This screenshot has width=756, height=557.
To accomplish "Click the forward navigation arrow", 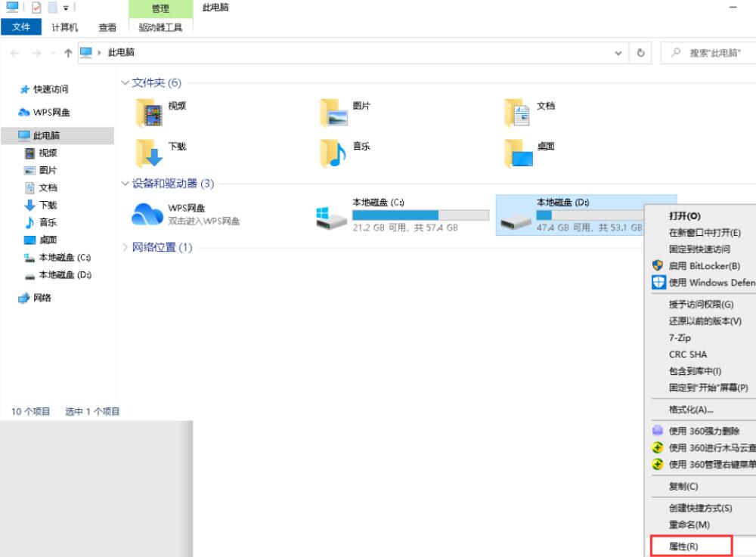I will (x=36, y=53).
